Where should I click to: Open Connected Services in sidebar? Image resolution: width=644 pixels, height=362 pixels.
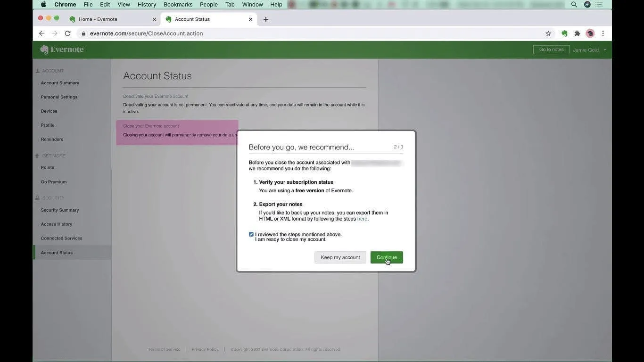(x=61, y=239)
